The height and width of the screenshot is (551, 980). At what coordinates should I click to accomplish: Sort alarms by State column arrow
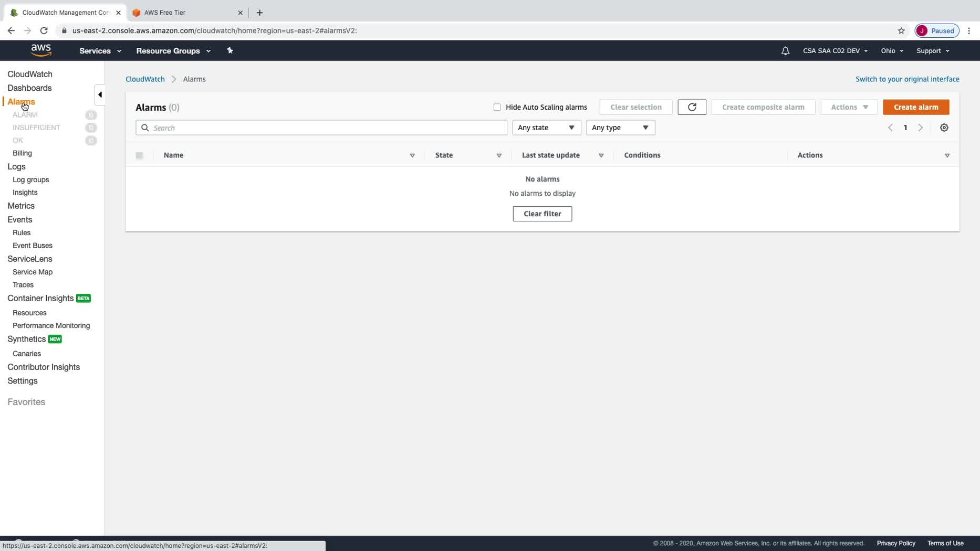tap(499, 155)
